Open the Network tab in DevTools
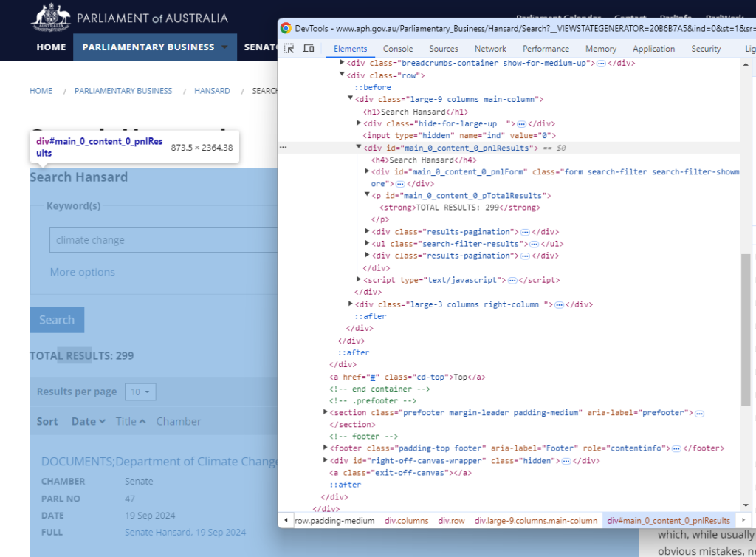The image size is (756, 557). coord(490,49)
